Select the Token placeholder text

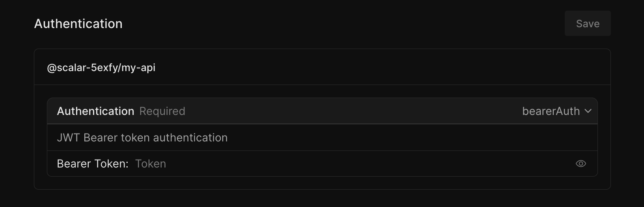tap(151, 164)
